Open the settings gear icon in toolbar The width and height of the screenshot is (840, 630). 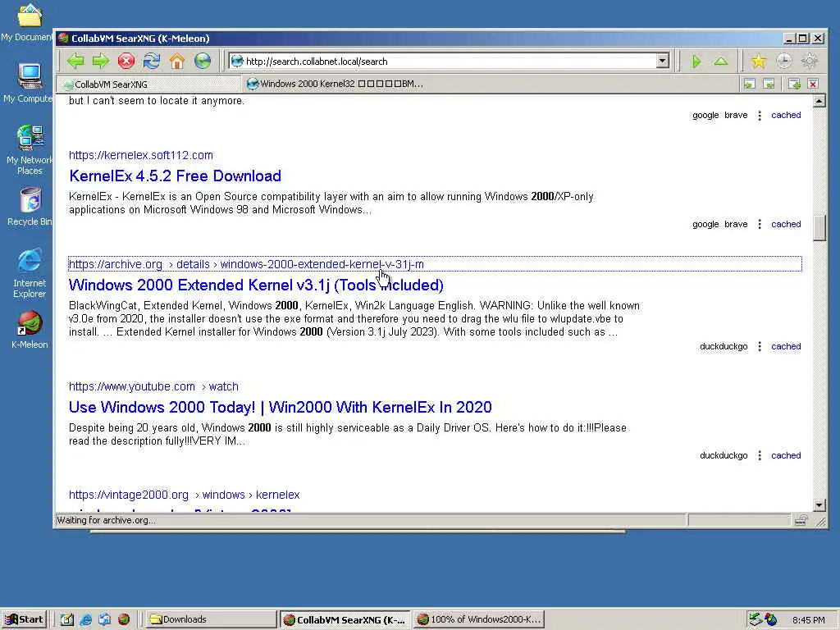pos(809,61)
